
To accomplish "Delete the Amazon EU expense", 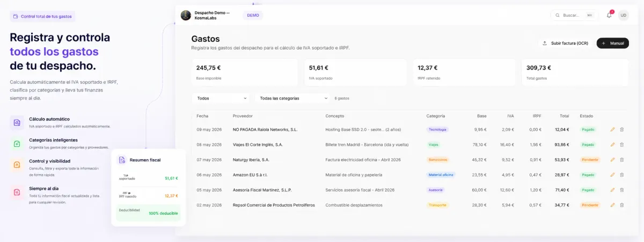I will point(621,175).
